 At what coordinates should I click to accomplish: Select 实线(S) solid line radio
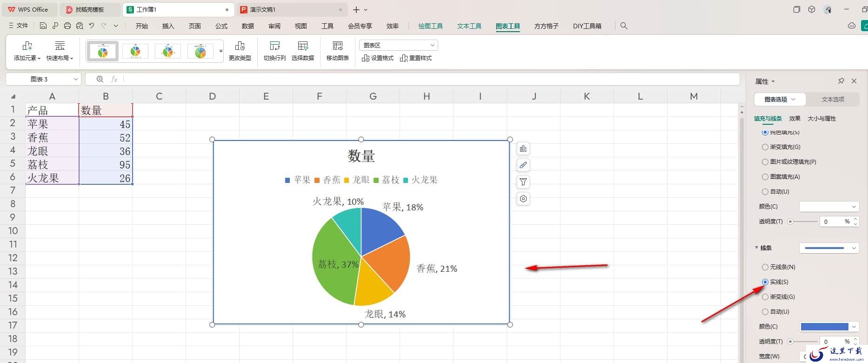click(x=765, y=282)
